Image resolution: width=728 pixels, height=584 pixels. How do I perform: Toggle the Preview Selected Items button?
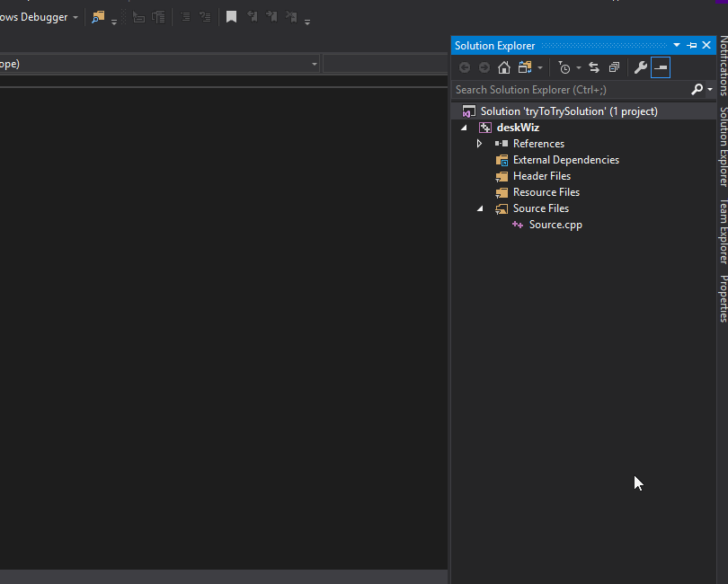click(661, 67)
